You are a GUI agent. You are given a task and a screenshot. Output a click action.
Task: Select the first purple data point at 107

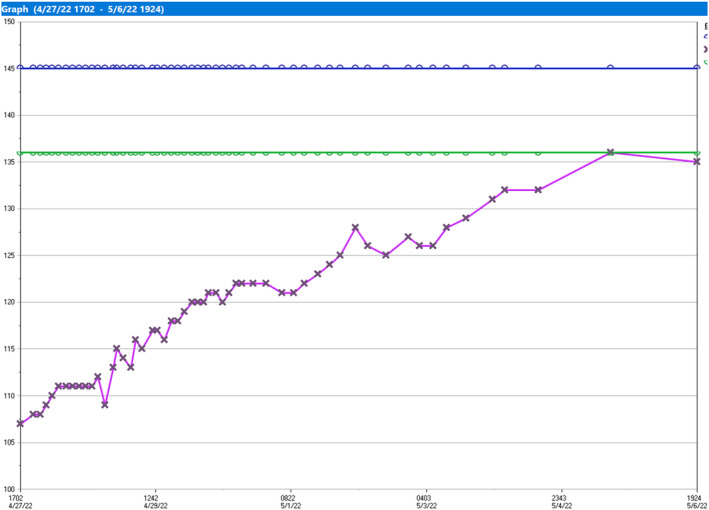pos(20,423)
